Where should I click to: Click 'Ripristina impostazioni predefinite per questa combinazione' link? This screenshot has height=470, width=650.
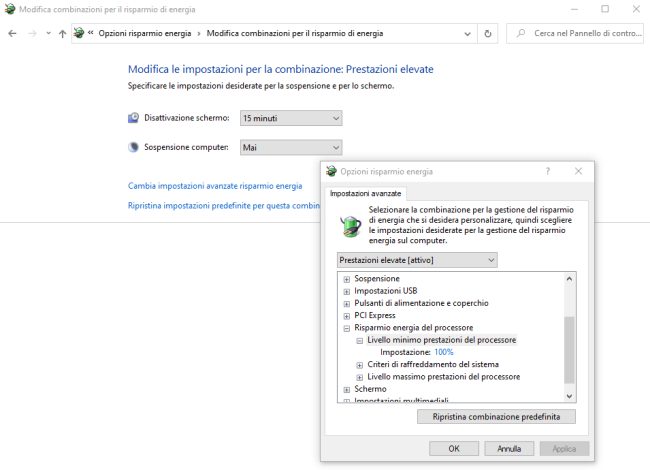224,206
